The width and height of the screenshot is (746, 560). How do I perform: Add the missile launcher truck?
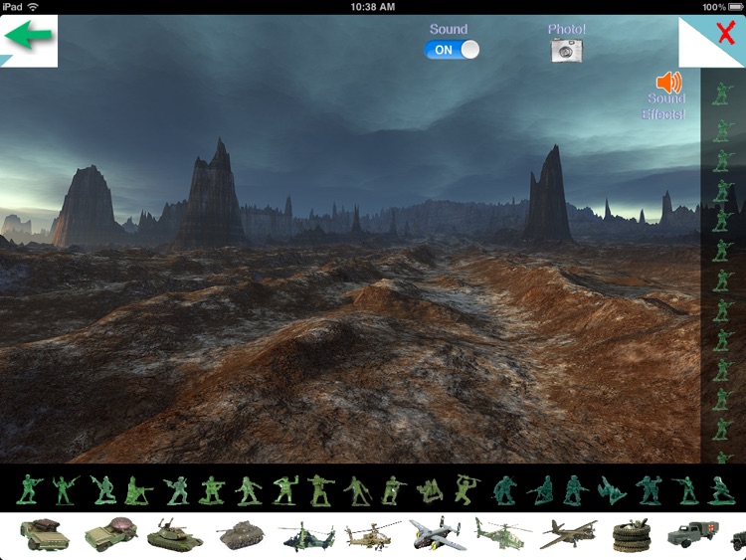(45, 535)
